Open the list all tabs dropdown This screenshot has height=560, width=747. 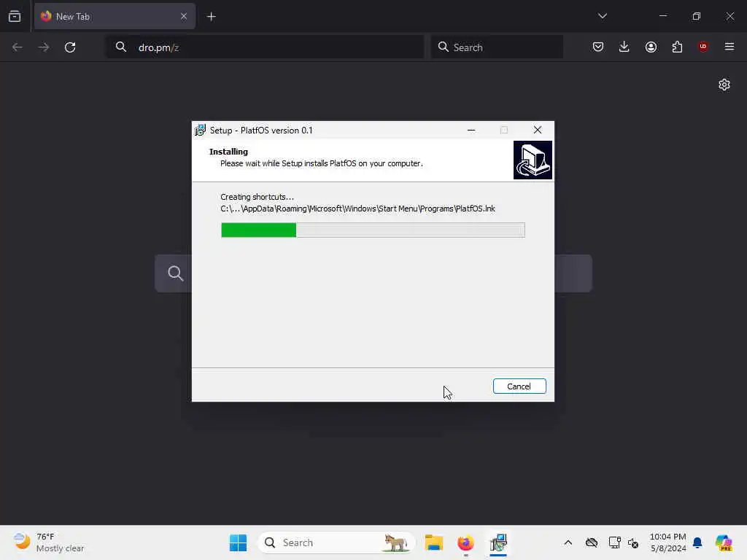[602, 16]
